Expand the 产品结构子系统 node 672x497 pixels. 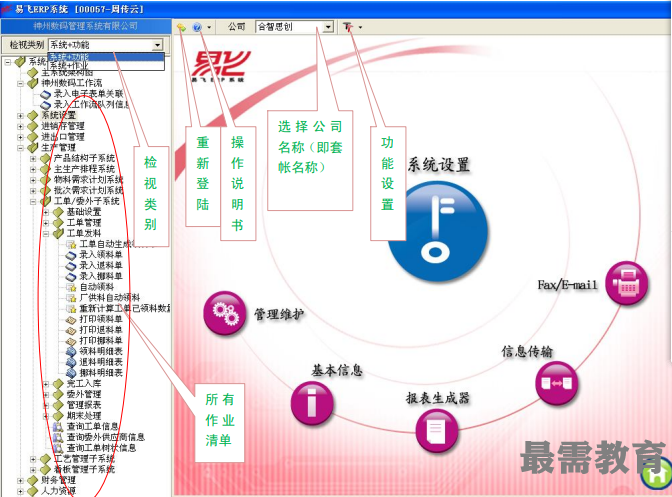click(x=33, y=159)
